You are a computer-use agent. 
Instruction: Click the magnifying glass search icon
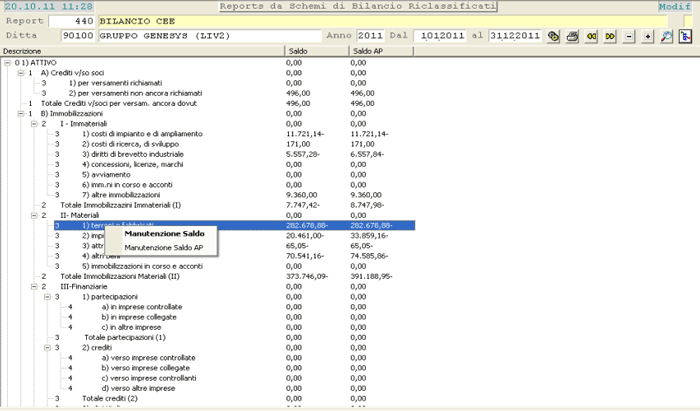tap(667, 36)
